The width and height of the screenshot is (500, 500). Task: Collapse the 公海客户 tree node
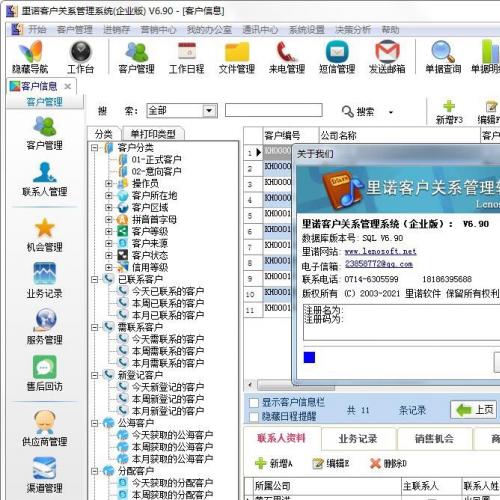pyautogui.click(x=95, y=423)
